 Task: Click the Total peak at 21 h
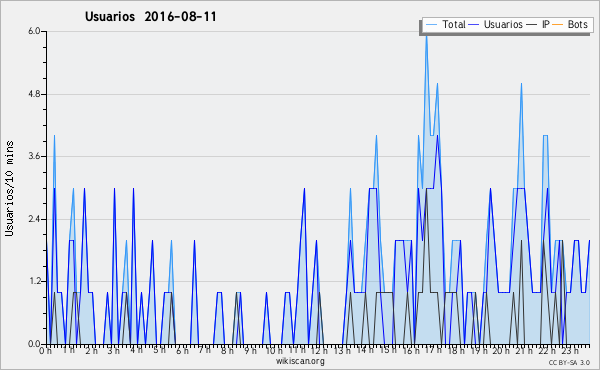(521, 84)
